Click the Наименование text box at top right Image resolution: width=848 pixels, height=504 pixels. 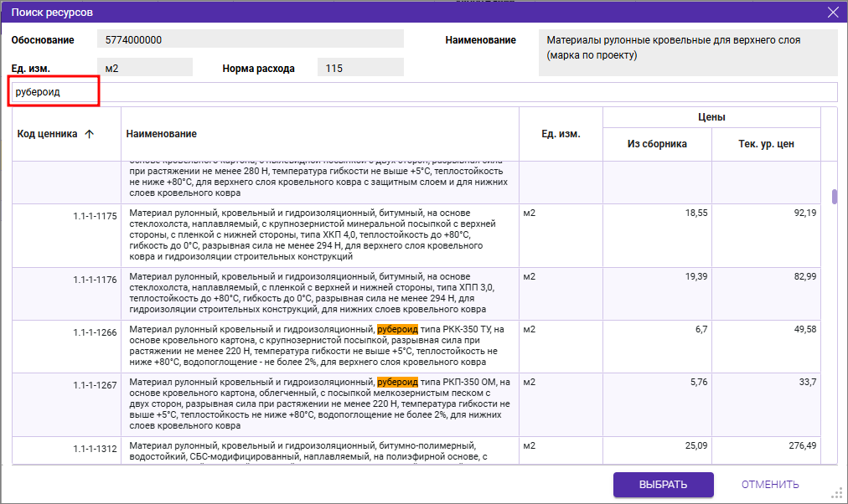pyautogui.click(x=687, y=53)
